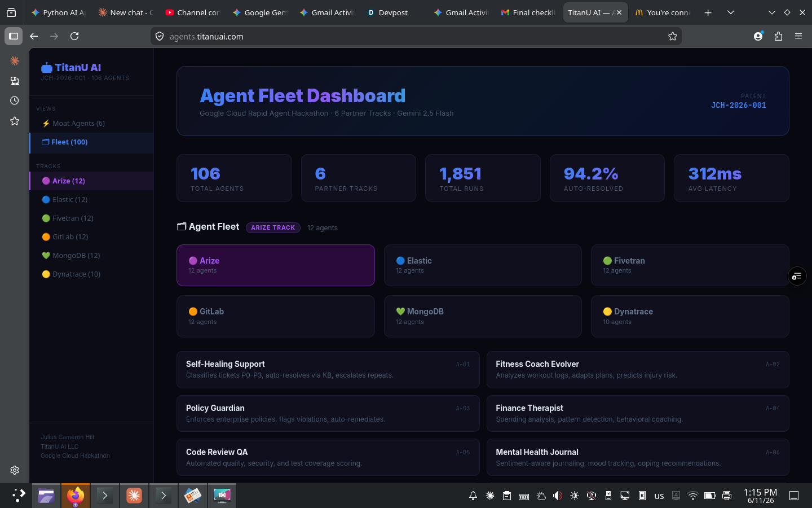Select GitLab (12) track in sidebar
Viewport: 812px width, 508px height.
[91, 237]
